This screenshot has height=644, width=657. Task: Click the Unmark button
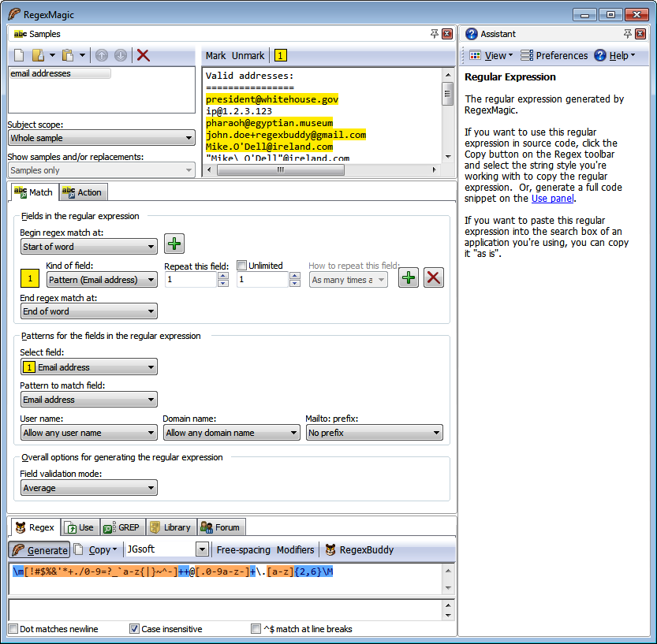[248, 56]
